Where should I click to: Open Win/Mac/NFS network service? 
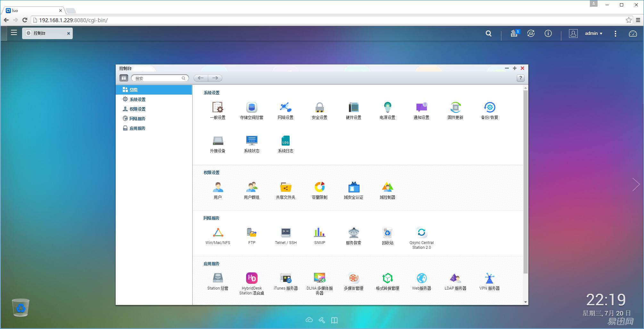pyautogui.click(x=218, y=236)
